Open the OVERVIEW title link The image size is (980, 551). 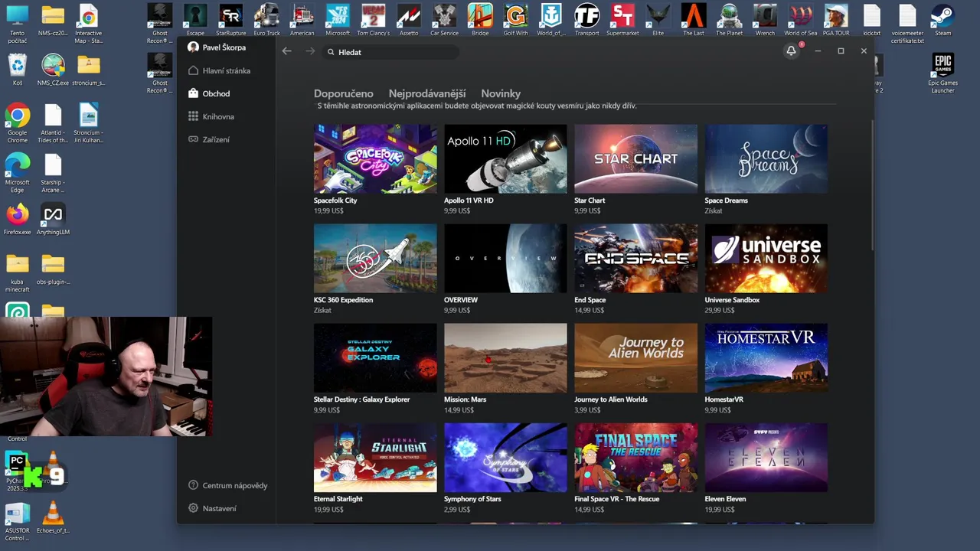(461, 300)
